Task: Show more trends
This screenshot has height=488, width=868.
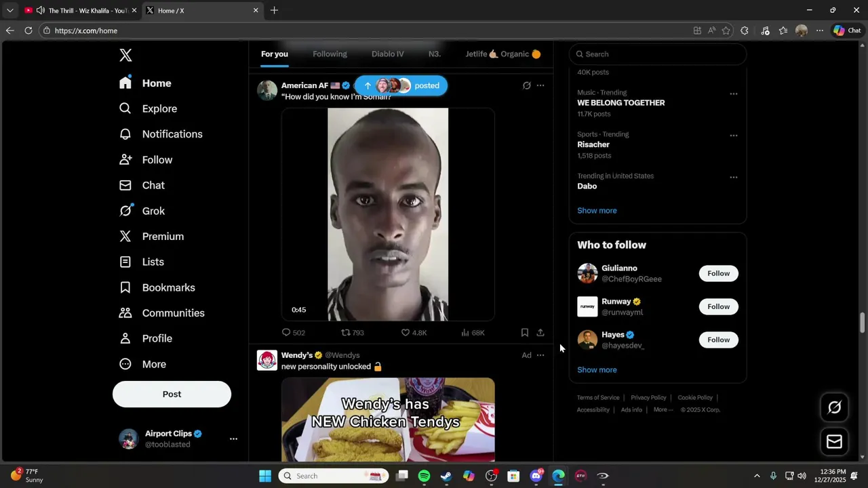Action: point(597,211)
